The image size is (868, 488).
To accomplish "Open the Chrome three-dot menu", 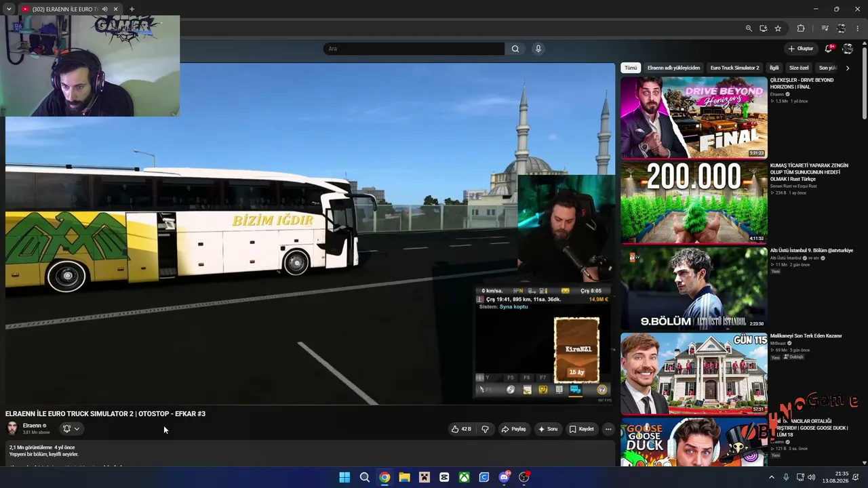I will click(x=858, y=28).
